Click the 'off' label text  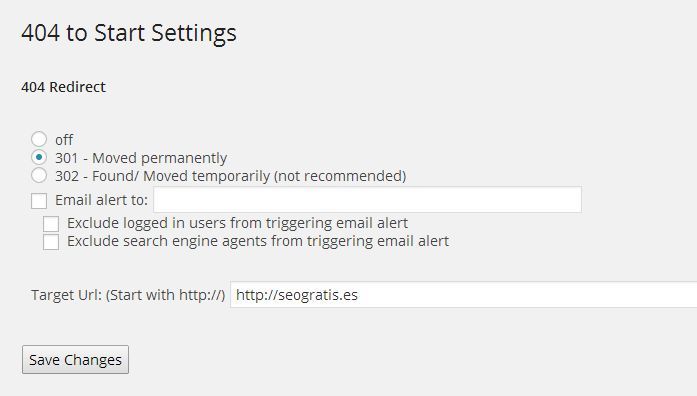point(64,140)
